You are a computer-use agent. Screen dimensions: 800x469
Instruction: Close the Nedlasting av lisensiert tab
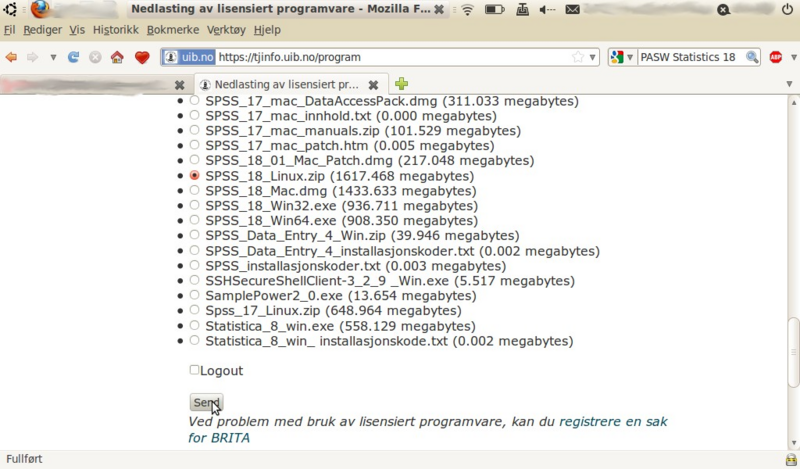373,85
